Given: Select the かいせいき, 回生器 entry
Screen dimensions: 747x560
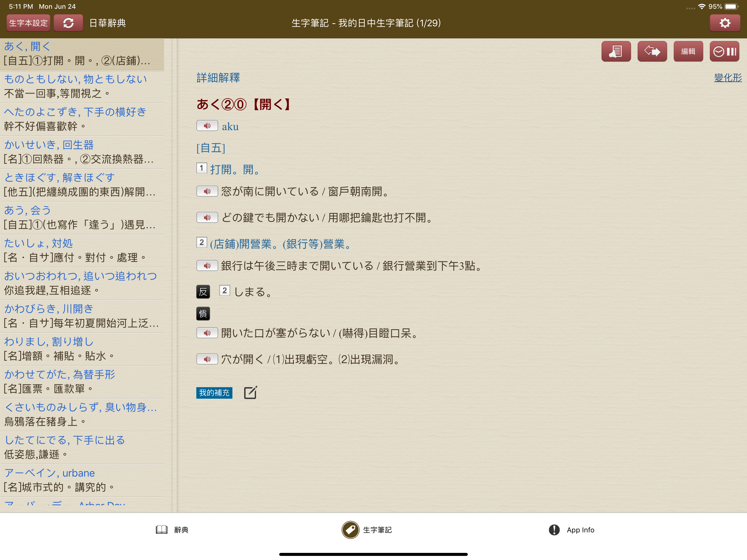Looking at the screenshot, I should point(82,152).
